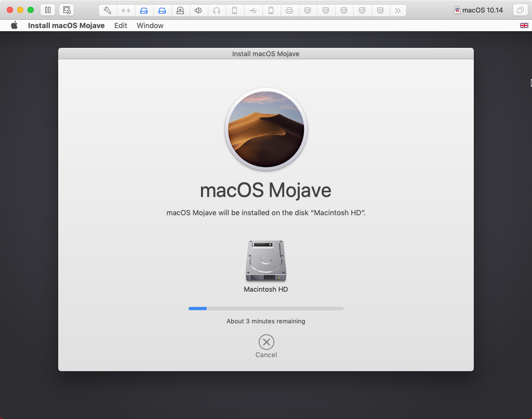The height and width of the screenshot is (419, 532).
Task: Select the second blue disk drive icon
Action: click(162, 9)
